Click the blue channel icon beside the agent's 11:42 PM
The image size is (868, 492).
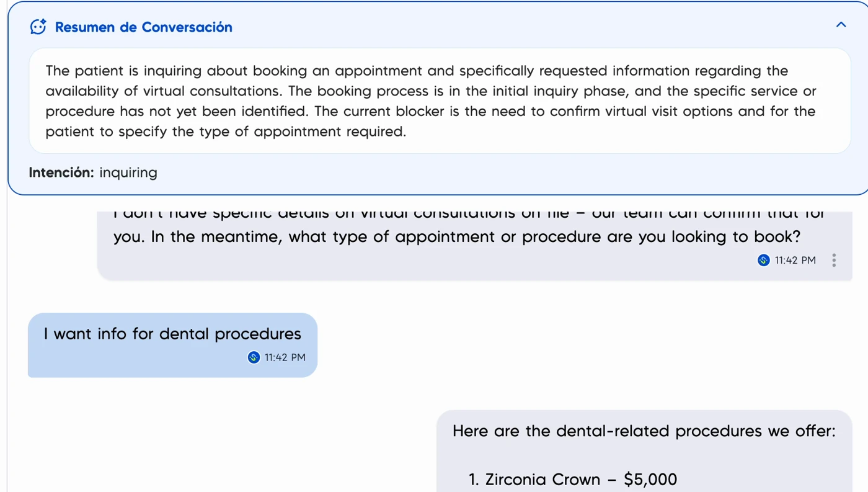764,260
